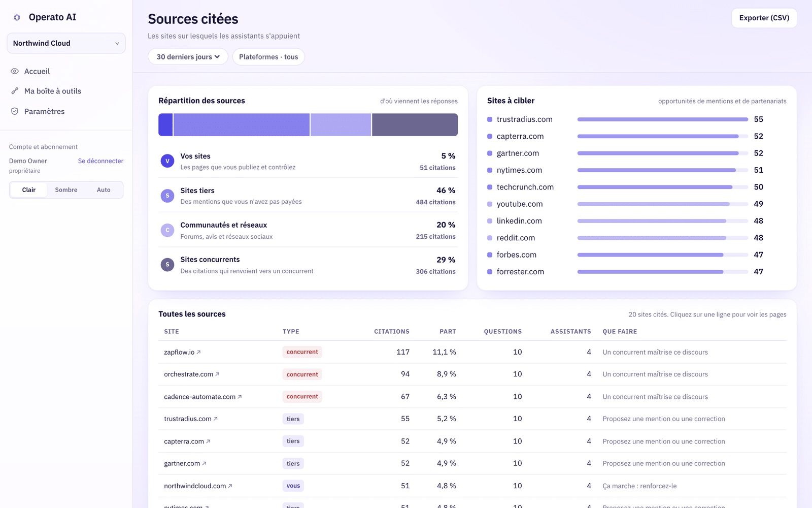
Task: Click the wrench icon for Ma boîte à outils
Action: pyautogui.click(x=15, y=91)
